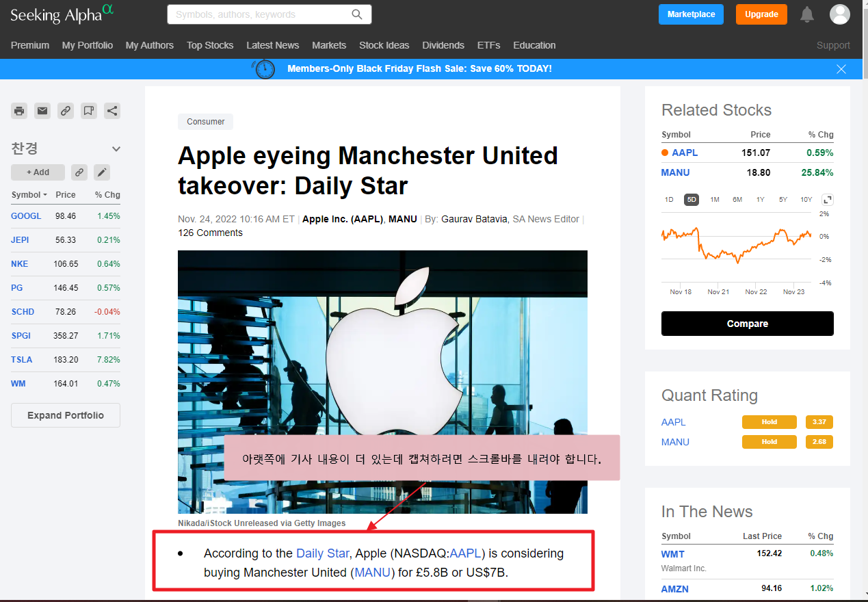Open MANU in Related Stocks table
868x602 pixels.
pyautogui.click(x=676, y=172)
